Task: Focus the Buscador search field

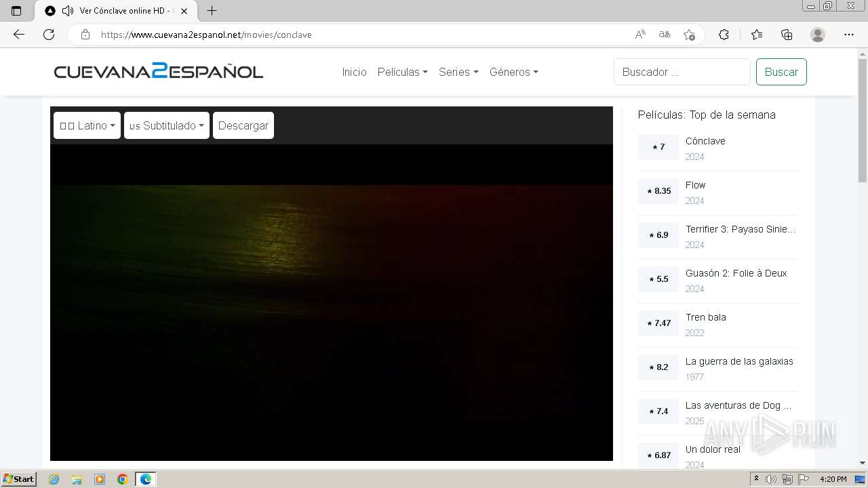Action: tap(682, 72)
